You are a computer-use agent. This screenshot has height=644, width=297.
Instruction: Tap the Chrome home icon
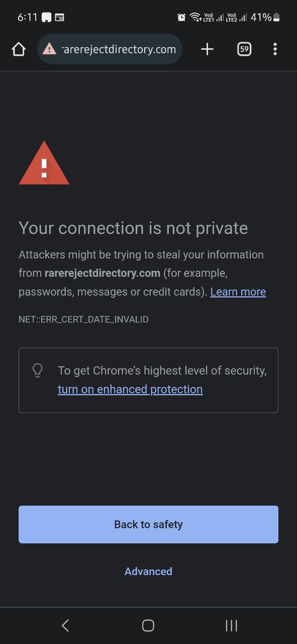(x=19, y=49)
